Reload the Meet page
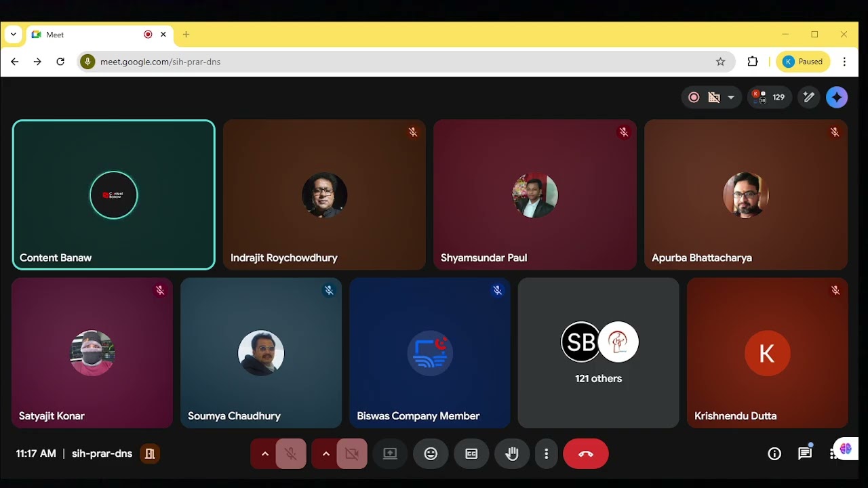Image resolution: width=868 pixels, height=488 pixels. [60, 62]
